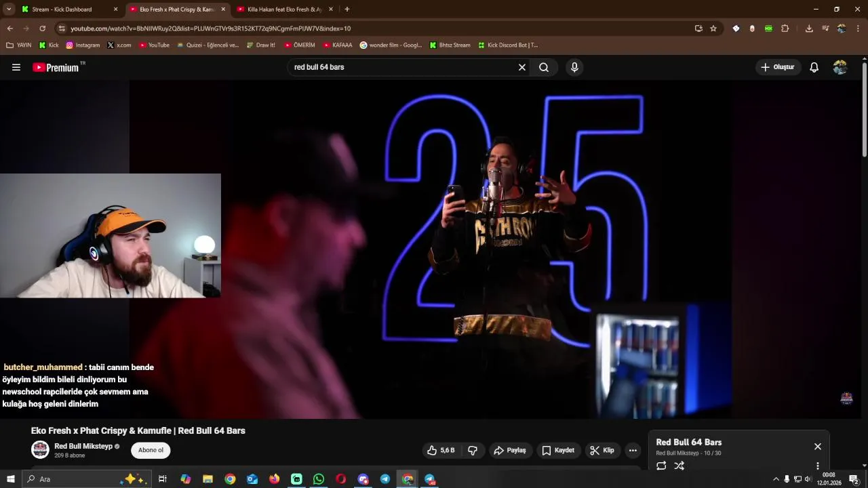The height and width of the screenshot is (488, 868).
Task: Open the YouTube notifications bell
Action: [x=814, y=67]
